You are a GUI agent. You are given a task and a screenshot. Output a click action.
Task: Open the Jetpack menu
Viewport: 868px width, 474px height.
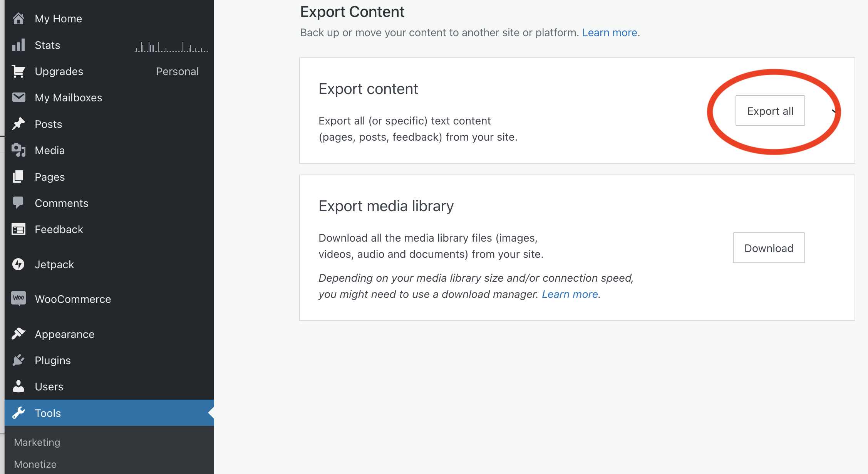[x=109, y=264]
